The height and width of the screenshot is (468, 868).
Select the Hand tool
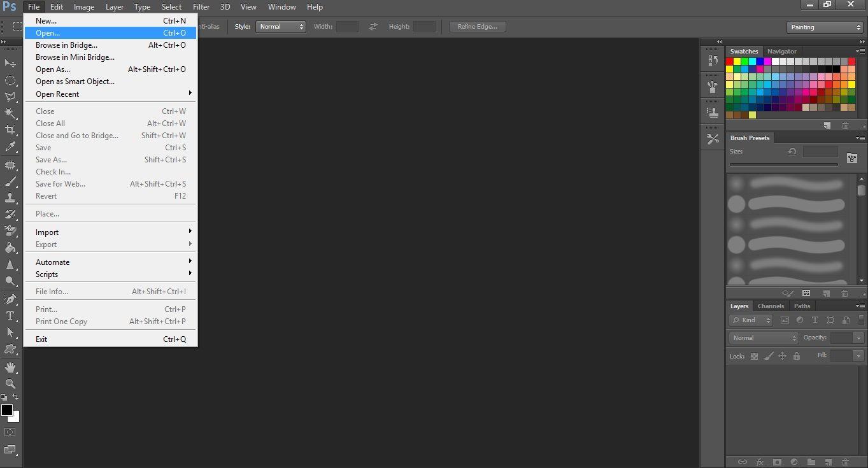(x=10, y=367)
